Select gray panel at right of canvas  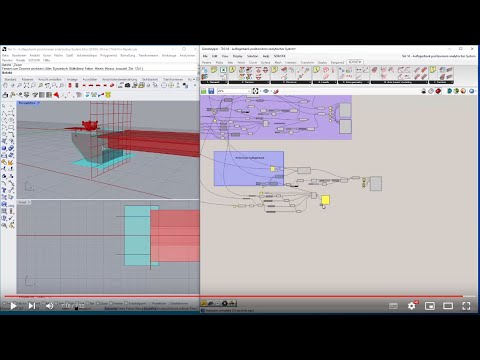point(376,184)
